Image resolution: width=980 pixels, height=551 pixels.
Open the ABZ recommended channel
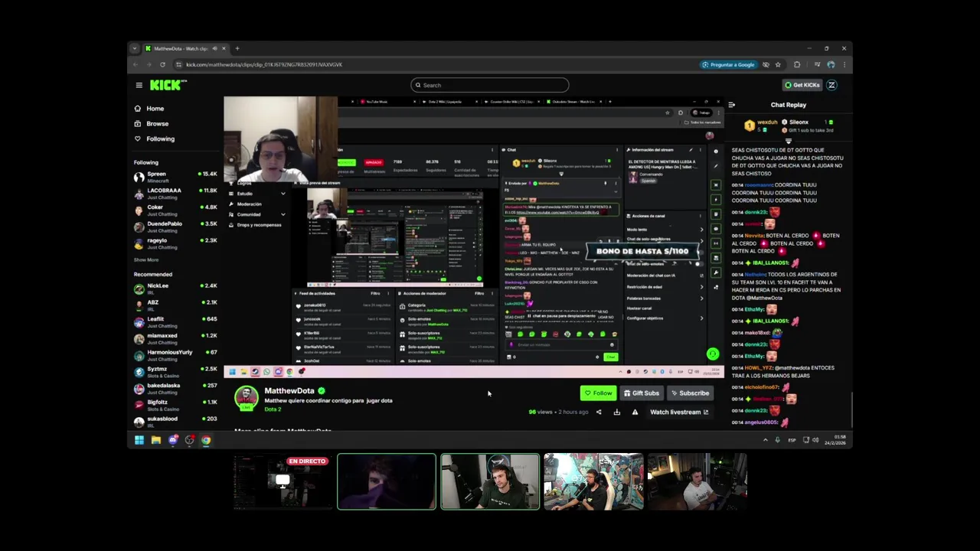tap(175, 305)
